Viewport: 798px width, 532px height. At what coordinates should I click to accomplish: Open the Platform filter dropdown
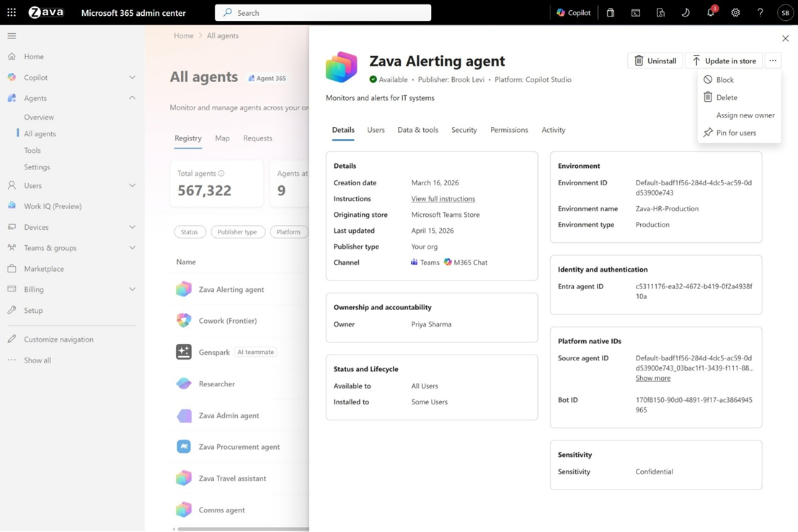289,231
